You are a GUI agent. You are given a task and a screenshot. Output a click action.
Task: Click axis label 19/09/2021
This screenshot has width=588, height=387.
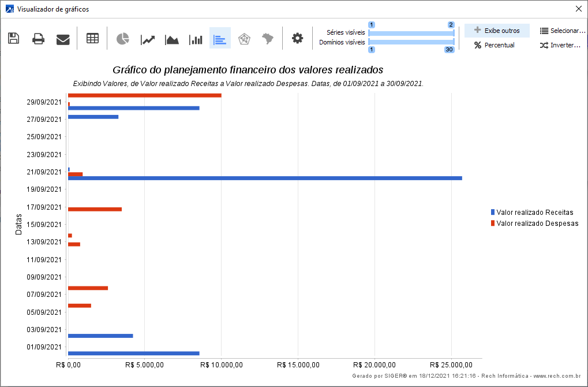point(44,189)
